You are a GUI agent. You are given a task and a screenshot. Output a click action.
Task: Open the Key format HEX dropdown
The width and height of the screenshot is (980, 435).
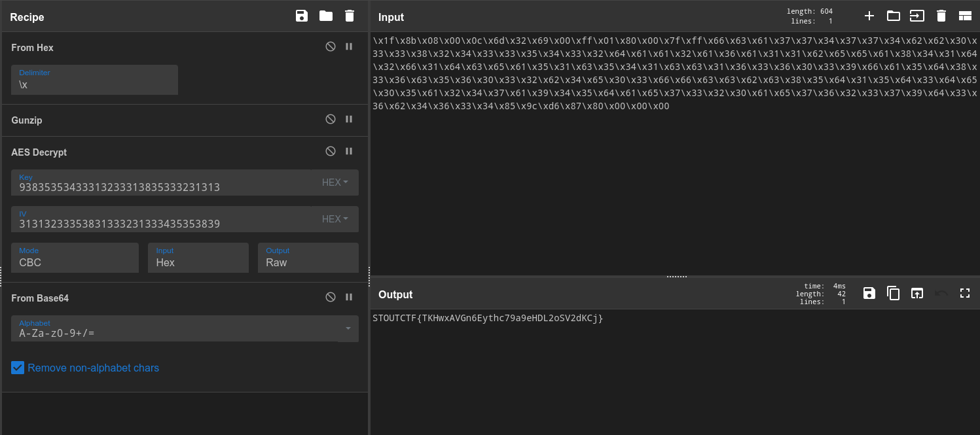tap(335, 183)
